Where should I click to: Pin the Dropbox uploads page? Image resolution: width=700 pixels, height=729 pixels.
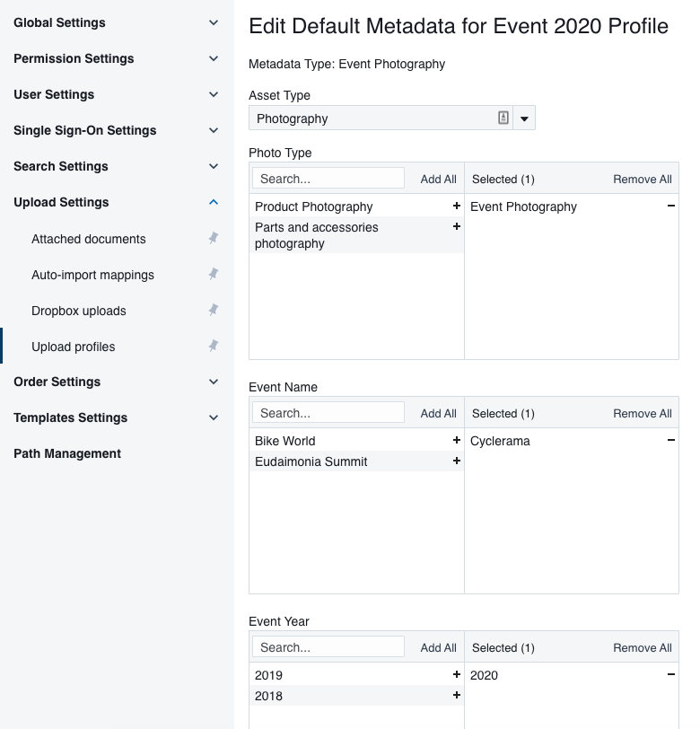coord(214,310)
